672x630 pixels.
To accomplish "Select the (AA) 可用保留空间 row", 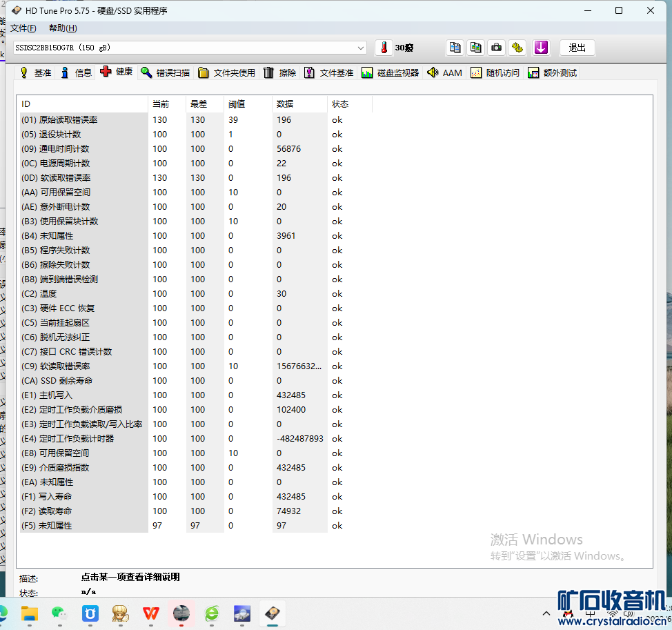I will pos(196,193).
